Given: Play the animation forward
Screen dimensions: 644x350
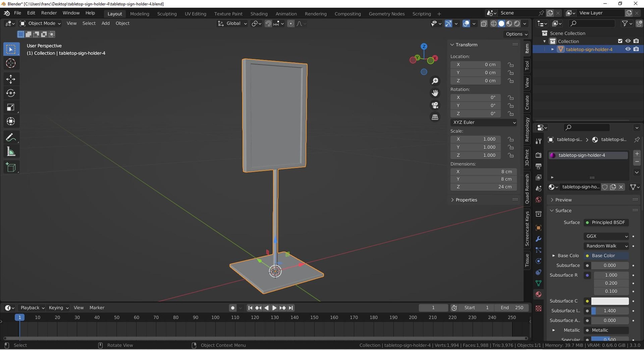Looking at the screenshot, I should 274,308.
